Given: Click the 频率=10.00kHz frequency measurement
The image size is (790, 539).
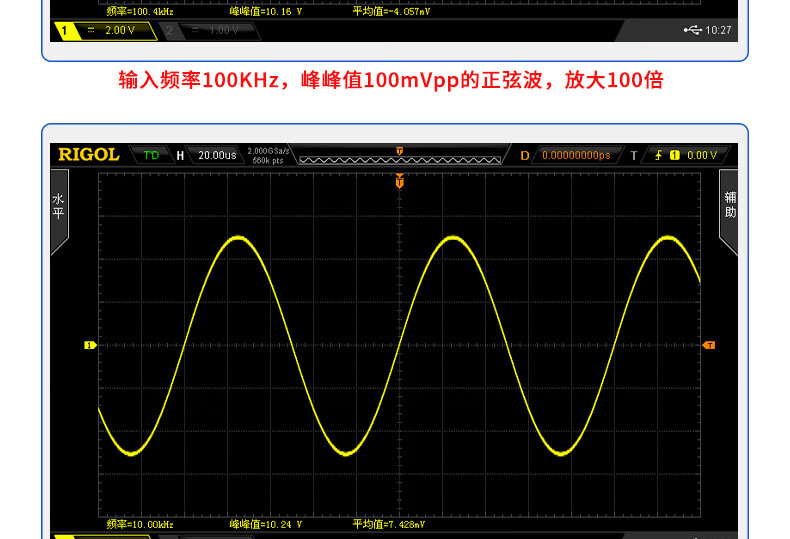Looking at the screenshot, I should (140, 524).
